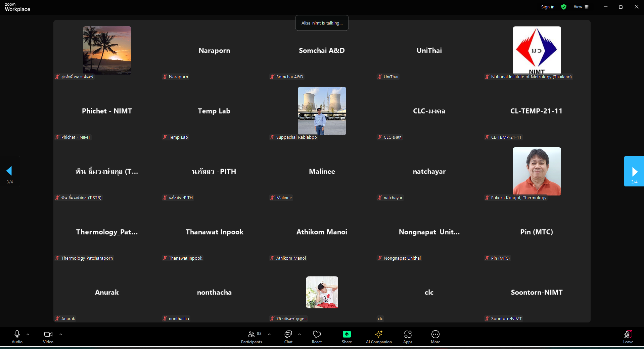
Task: Click Sign in at the top
Action: pyautogui.click(x=547, y=7)
